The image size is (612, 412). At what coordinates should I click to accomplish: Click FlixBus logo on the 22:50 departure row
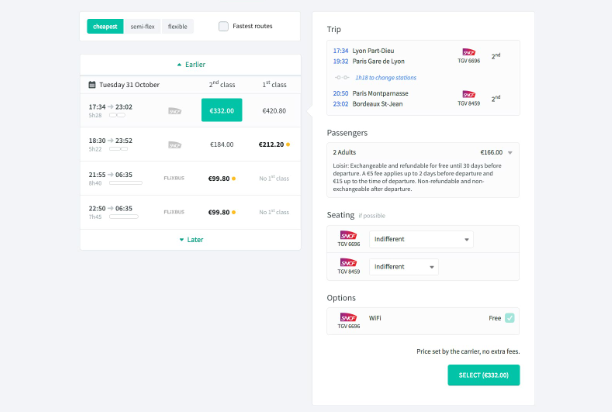(175, 211)
